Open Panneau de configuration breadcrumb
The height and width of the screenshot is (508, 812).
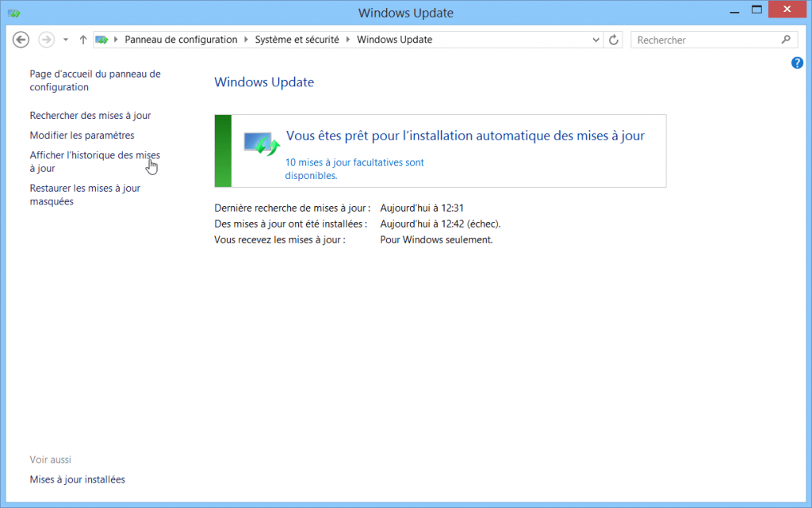(x=181, y=40)
